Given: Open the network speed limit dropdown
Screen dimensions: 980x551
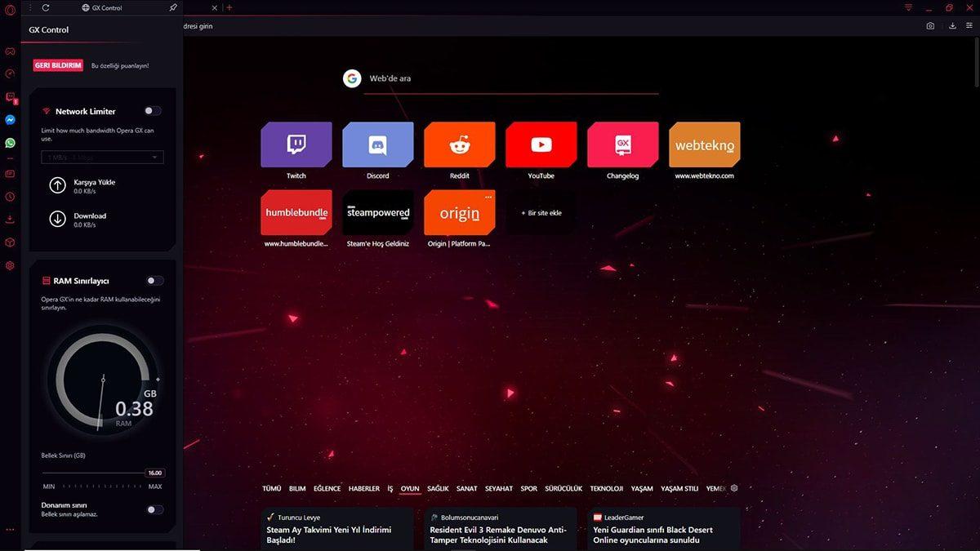Looking at the screenshot, I should point(101,157).
